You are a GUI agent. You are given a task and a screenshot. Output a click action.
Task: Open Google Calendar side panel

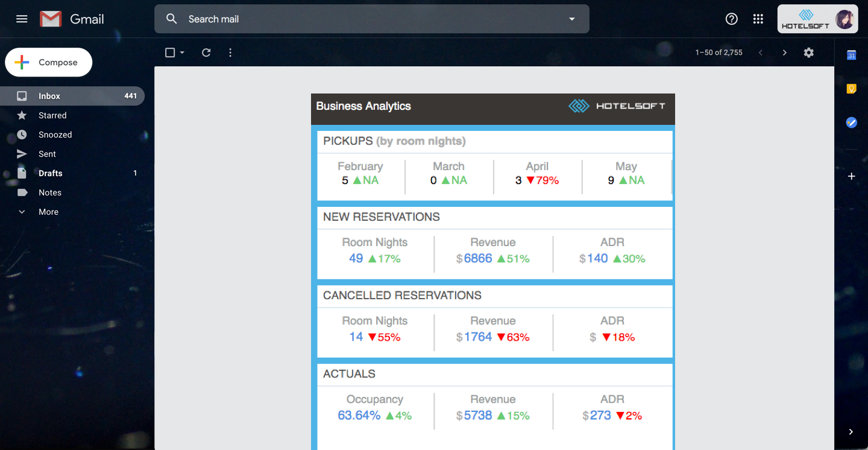[851, 55]
